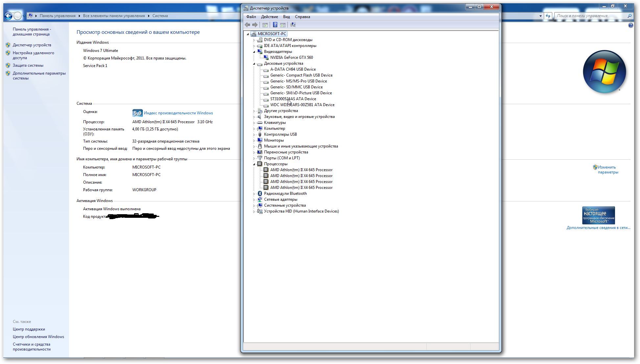
Task: Select 'ST31000524AS ATA Device' row
Action: tap(293, 99)
